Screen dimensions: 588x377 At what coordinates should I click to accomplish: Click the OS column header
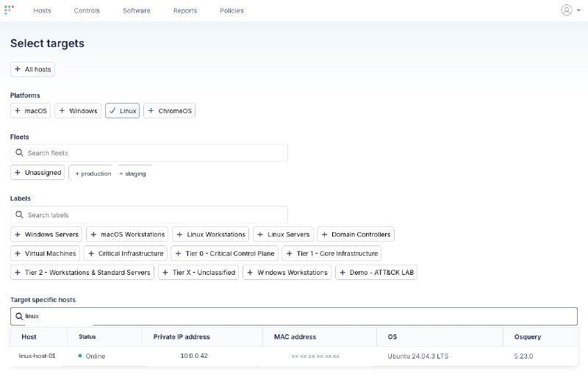(x=392, y=337)
